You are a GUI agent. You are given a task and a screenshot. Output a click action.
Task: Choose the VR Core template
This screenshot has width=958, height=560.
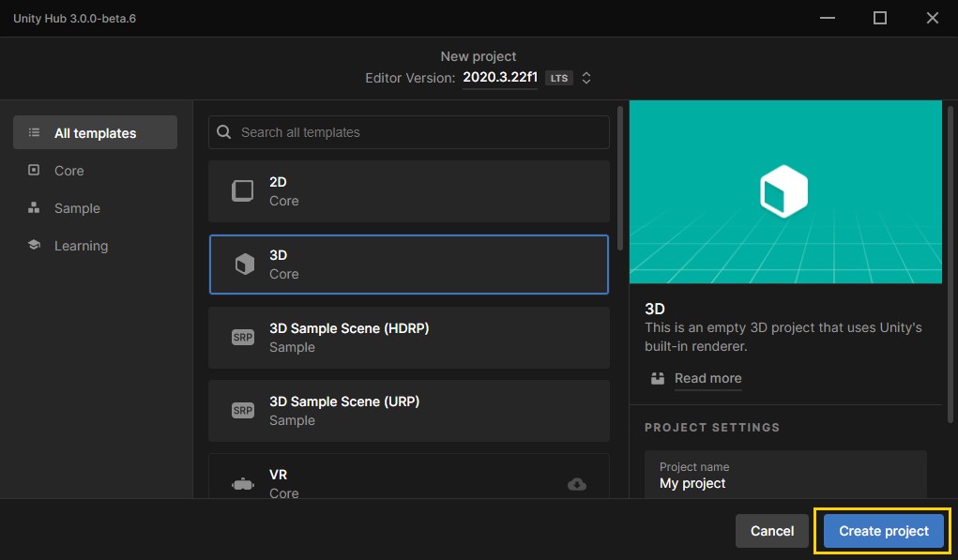tap(409, 476)
